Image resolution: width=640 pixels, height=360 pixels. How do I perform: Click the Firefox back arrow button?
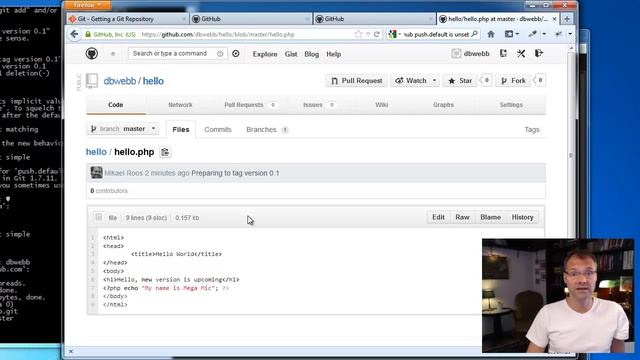point(74,34)
